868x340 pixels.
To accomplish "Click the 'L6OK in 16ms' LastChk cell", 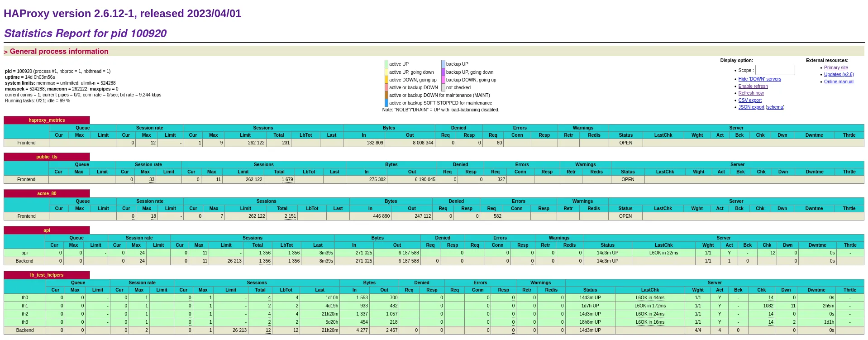I will tap(650, 322).
